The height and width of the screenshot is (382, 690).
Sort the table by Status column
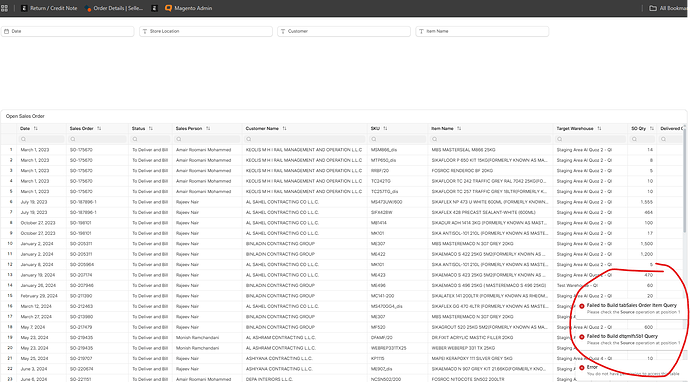pyautogui.click(x=150, y=129)
